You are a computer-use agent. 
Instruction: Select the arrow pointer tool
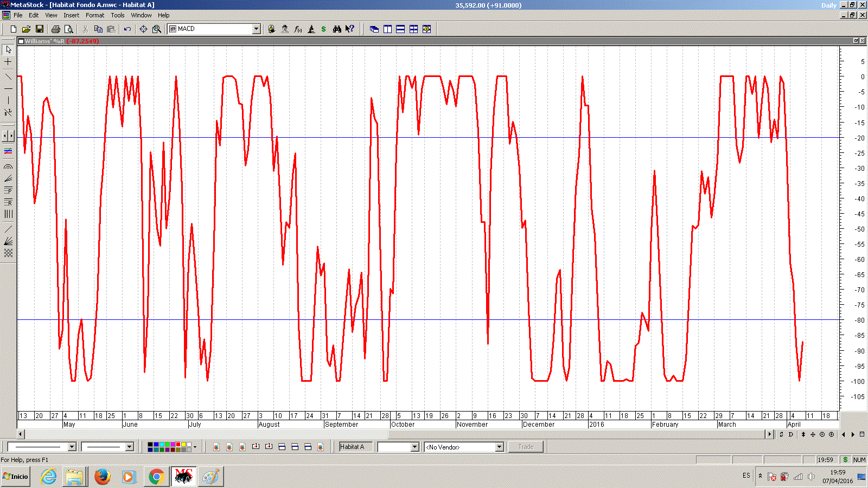pyautogui.click(x=8, y=49)
